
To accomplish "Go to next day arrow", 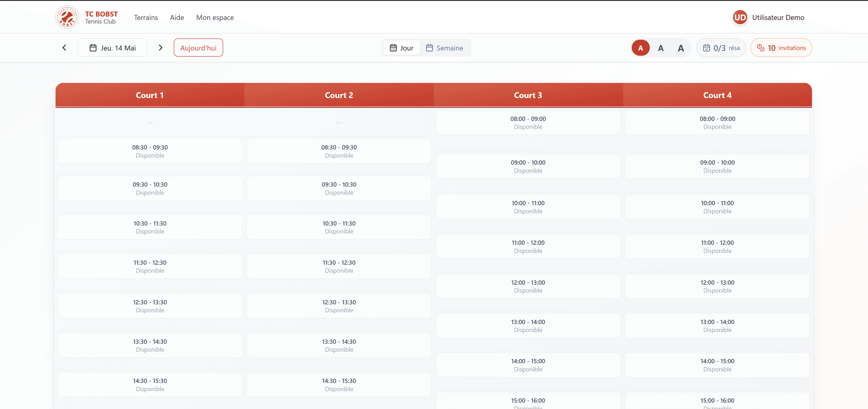I will (x=161, y=48).
